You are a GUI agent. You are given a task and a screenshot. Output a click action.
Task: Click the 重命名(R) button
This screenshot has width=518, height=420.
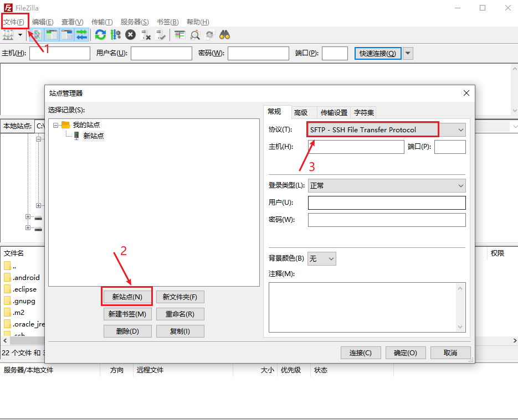180,314
